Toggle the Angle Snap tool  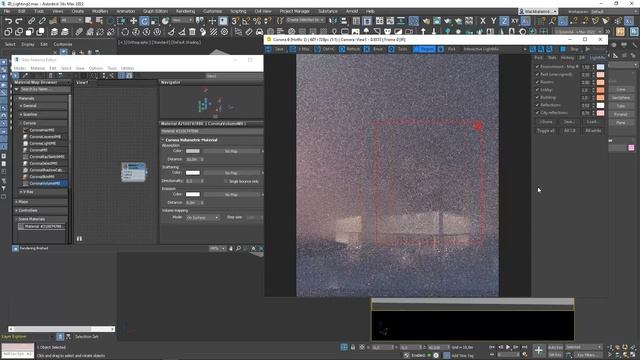[x=246, y=20]
